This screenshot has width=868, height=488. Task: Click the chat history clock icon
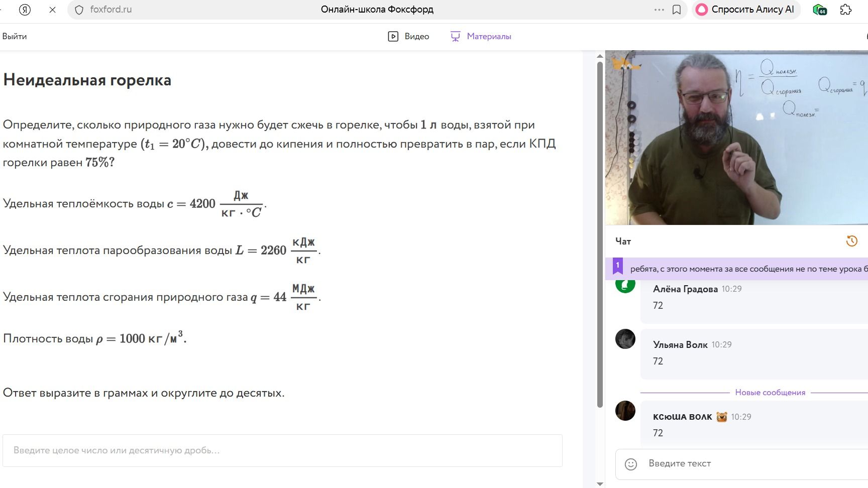(851, 241)
